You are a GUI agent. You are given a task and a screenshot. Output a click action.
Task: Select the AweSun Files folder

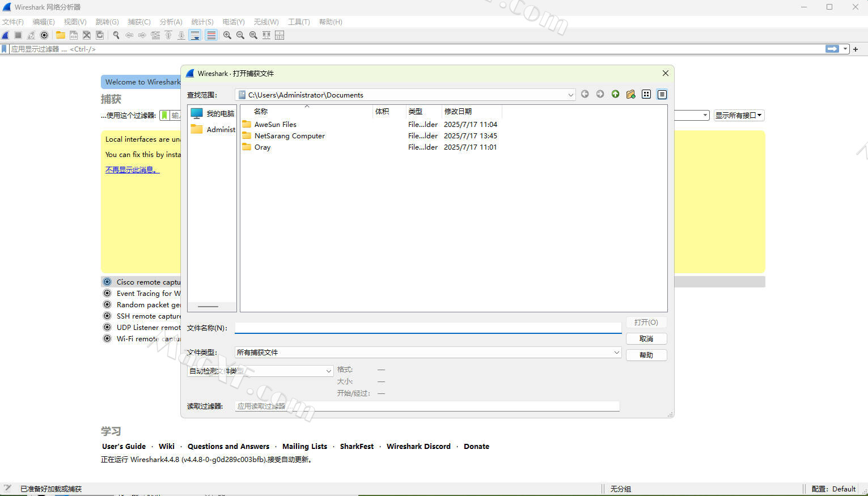(x=269, y=124)
